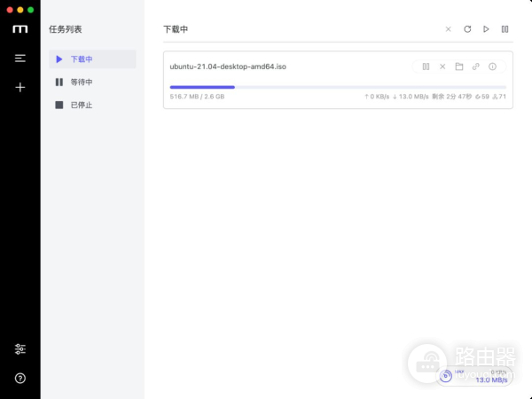Pause the ubuntu iso download task
Viewport: 532px width, 399px height.
tap(426, 66)
